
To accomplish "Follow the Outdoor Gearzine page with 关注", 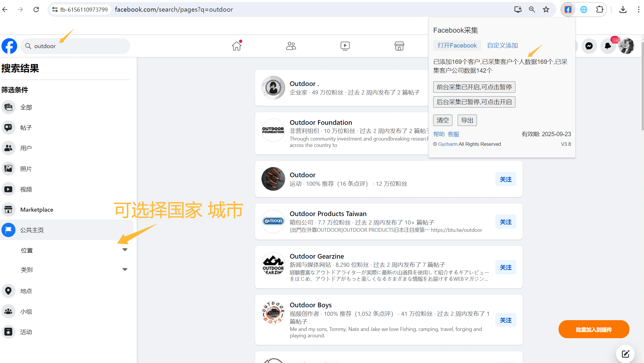I will click(506, 267).
